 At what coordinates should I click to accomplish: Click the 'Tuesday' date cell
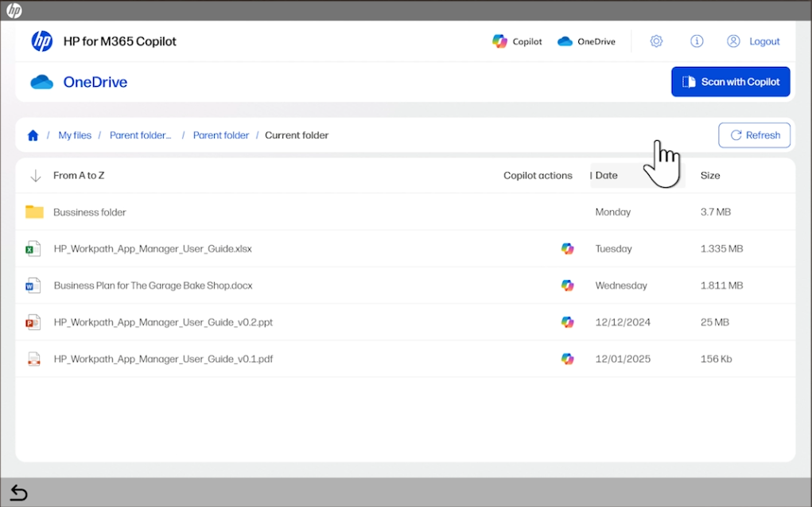(x=614, y=249)
